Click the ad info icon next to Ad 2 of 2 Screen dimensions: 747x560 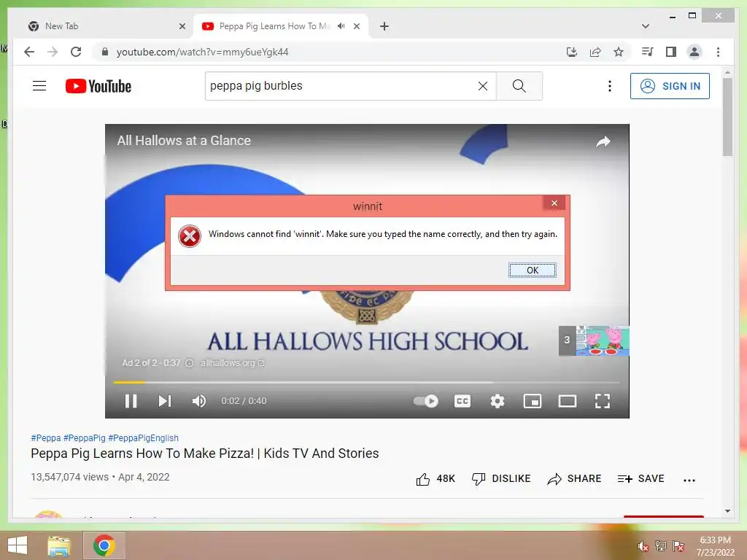(189, 363)
